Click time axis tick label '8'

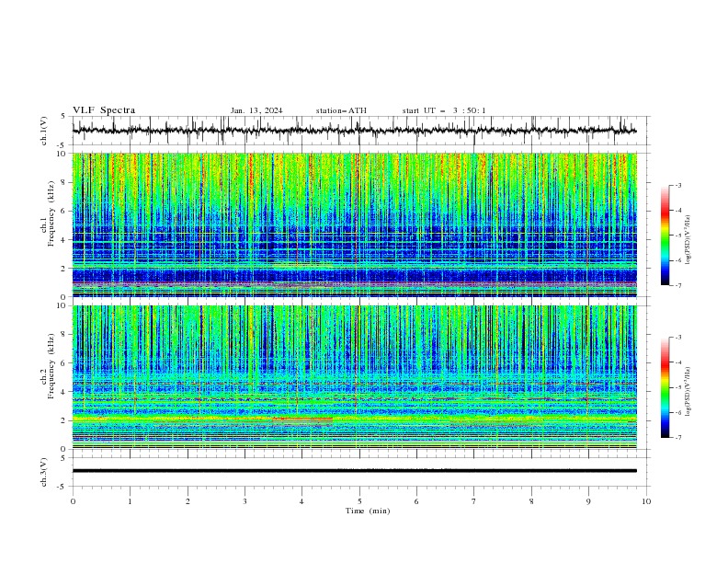click(531, 501)
